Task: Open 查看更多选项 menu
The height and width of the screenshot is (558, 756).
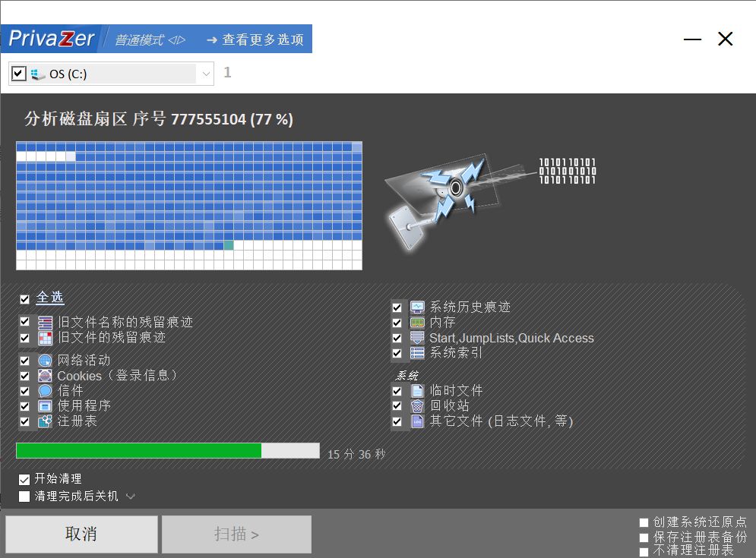Action: [x=255, y=39]
